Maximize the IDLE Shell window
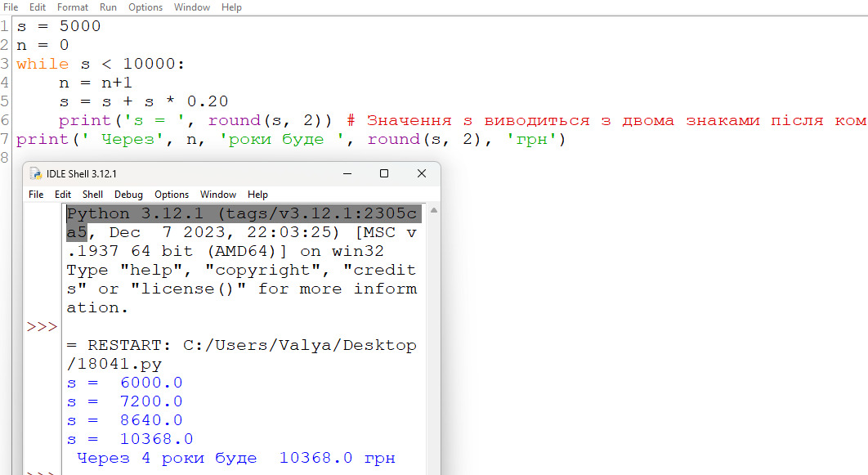Viewport: 868px width, 475px height. coord(383,173)
